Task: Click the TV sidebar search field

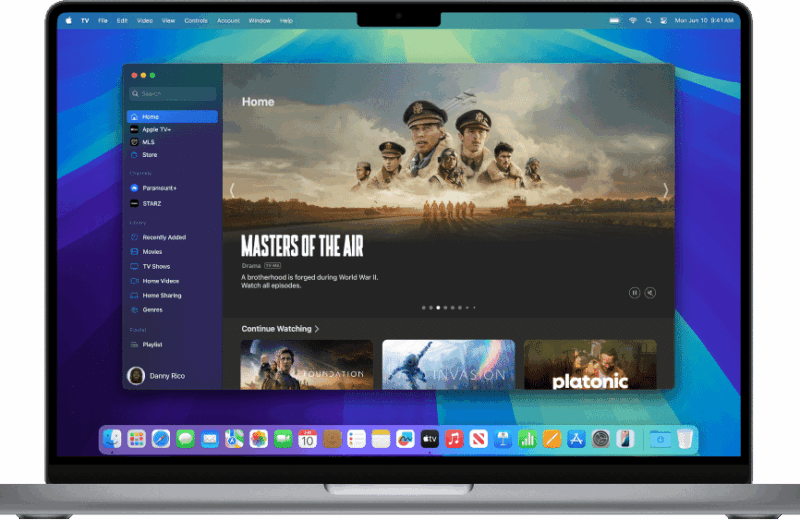Action: click(x=172, y=94)
